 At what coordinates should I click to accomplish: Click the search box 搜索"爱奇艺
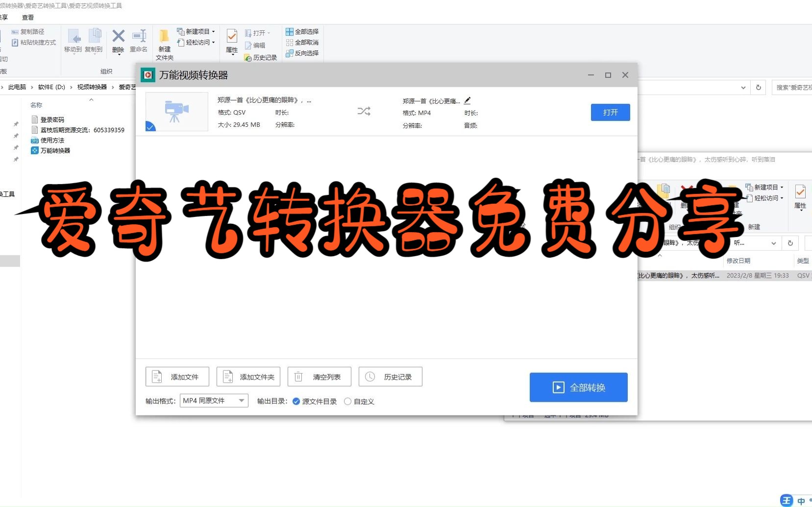(792, 87)
